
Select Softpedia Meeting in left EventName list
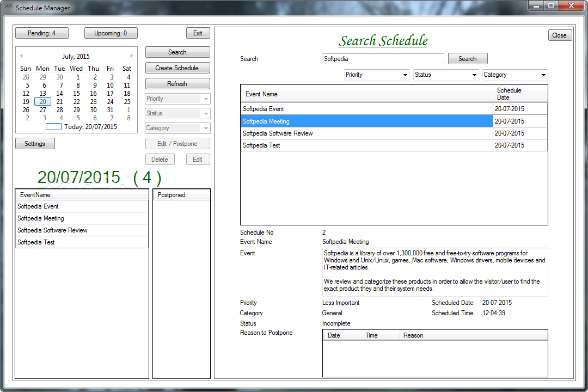[x=82, y=218]
